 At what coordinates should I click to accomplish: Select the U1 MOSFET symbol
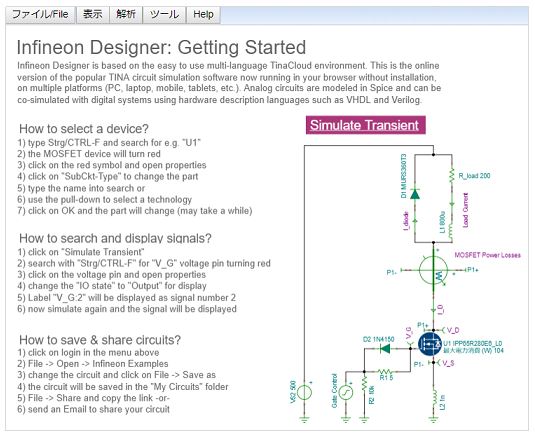(430, 345)
